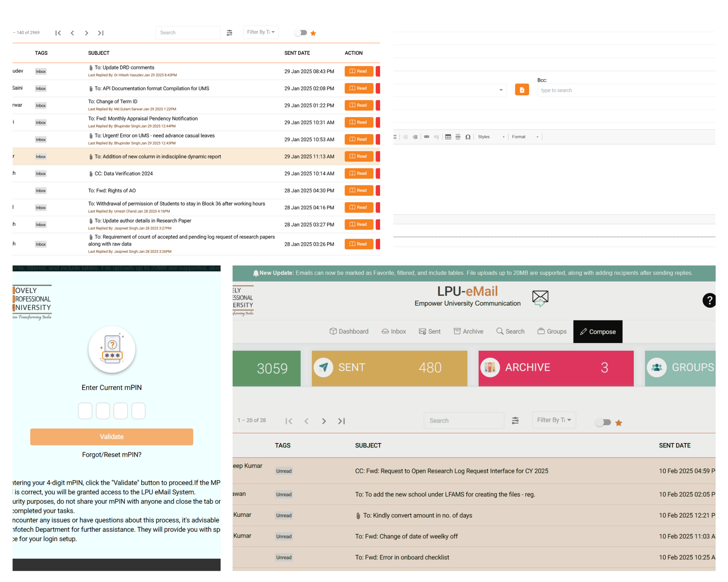Open 'To: Kindly convert amount in no. of days' email
The image size is (728, 582).
click(418, 515)
